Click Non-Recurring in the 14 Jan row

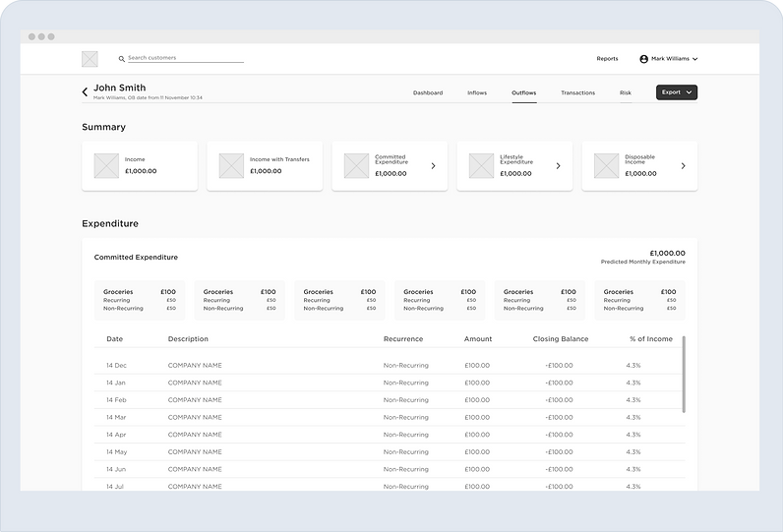(406, 383)
